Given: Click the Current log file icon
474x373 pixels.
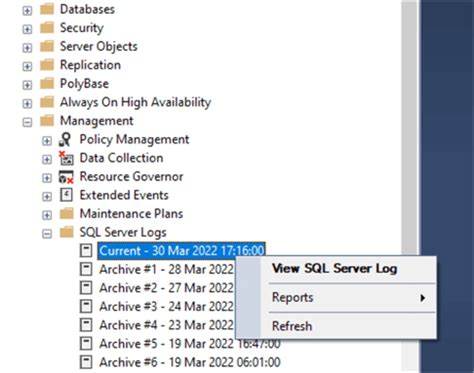Looking at the screenshot, I should pyautogui.click(x=86, y=250).
